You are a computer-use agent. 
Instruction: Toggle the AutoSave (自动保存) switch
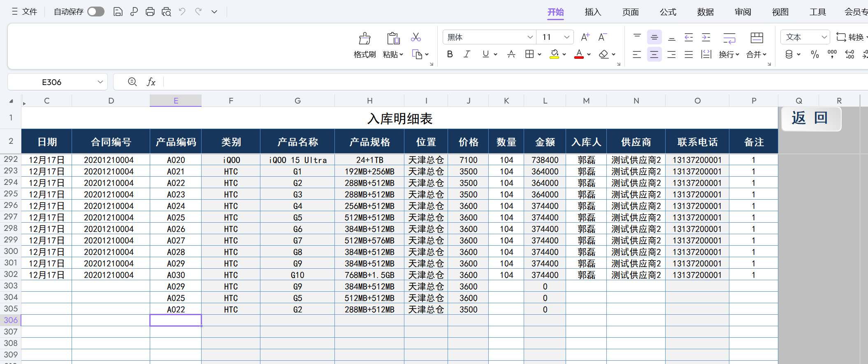pyautogui.click(x=95, y=12)
